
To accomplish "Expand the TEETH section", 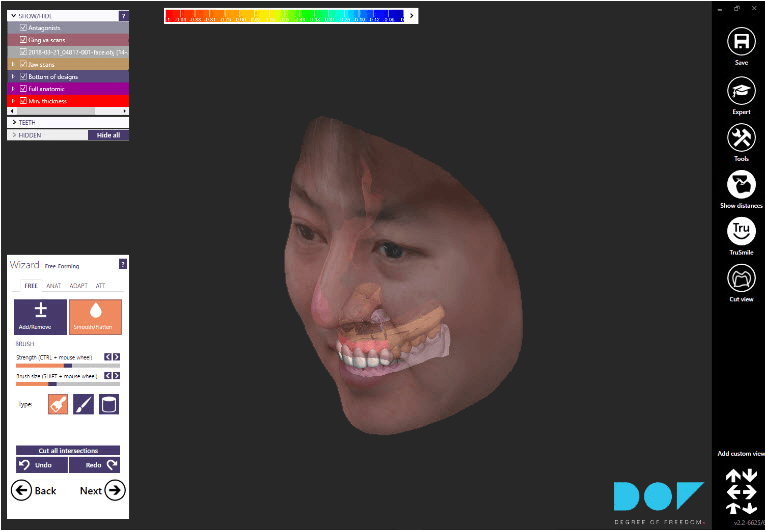I will point(13,122).
